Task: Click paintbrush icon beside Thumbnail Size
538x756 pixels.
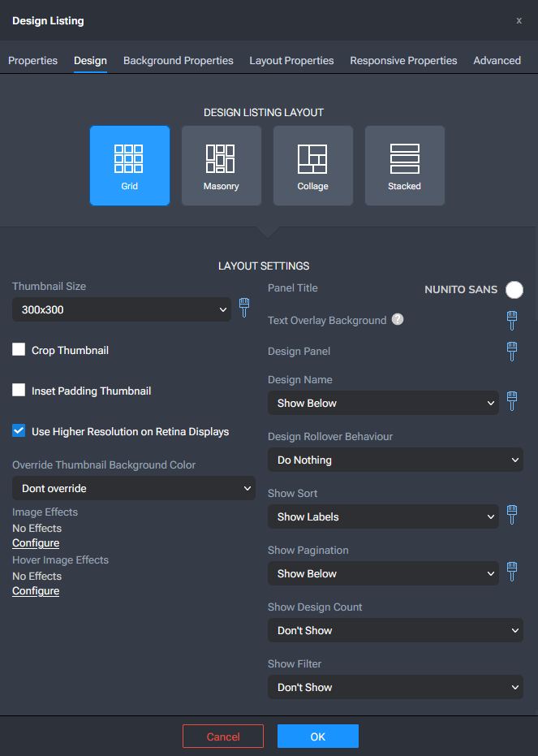Action: pyautogui.click(x=244, y=309)
